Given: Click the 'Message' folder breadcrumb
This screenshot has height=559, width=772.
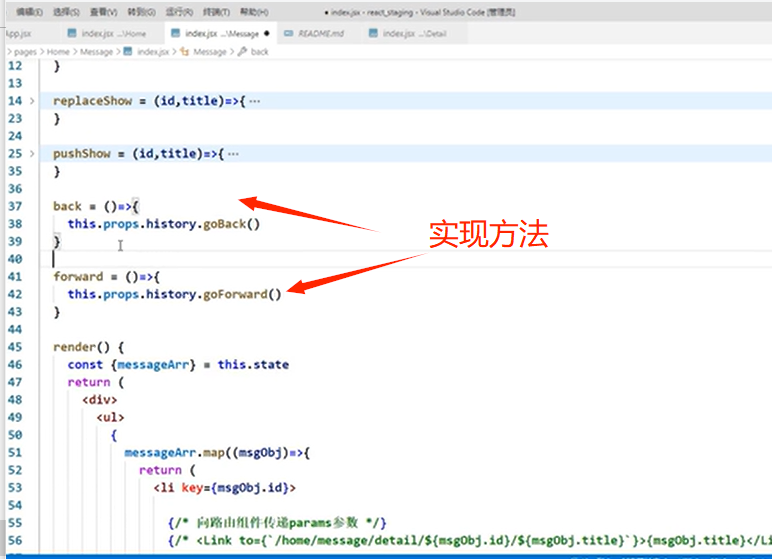Looking at the screenshot, I should [96, 52].
